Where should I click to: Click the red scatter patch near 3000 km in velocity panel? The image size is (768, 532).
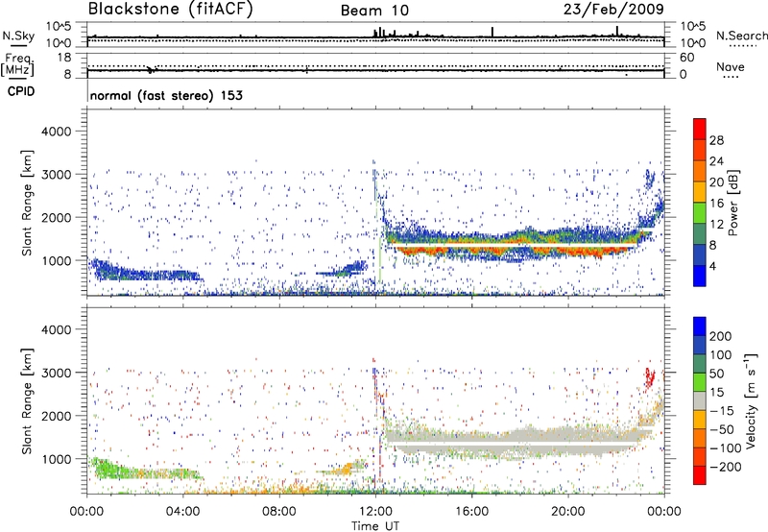650,377
